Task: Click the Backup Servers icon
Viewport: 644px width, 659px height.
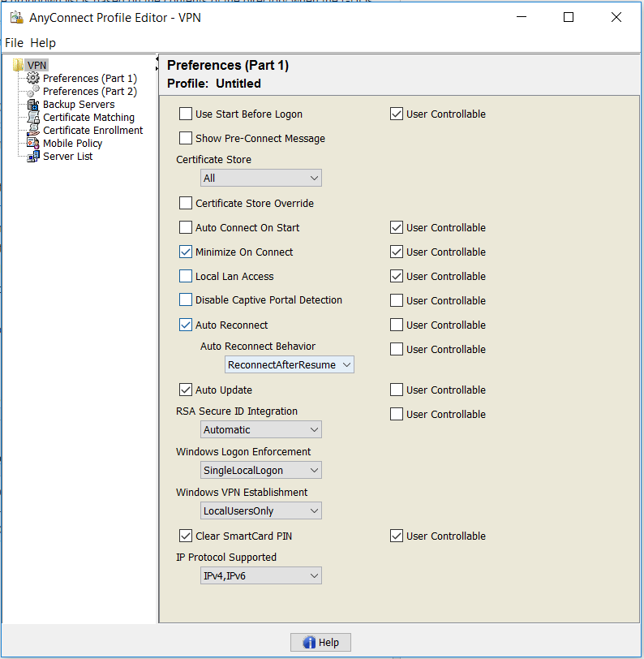Action: (33, 104)
